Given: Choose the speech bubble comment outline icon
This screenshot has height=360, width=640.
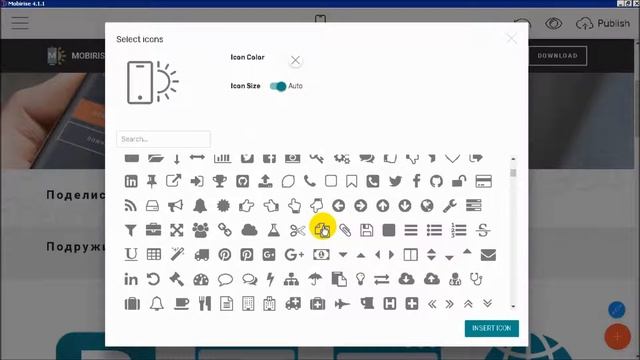Looking at the screenshot, I should point(225,280).
